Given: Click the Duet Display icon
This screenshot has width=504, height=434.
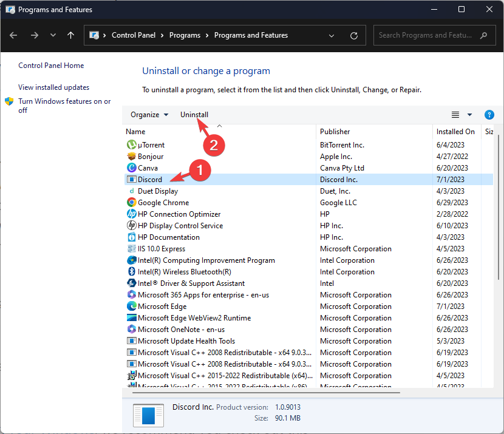Looking at the screenshot, I should click(131, 191).
